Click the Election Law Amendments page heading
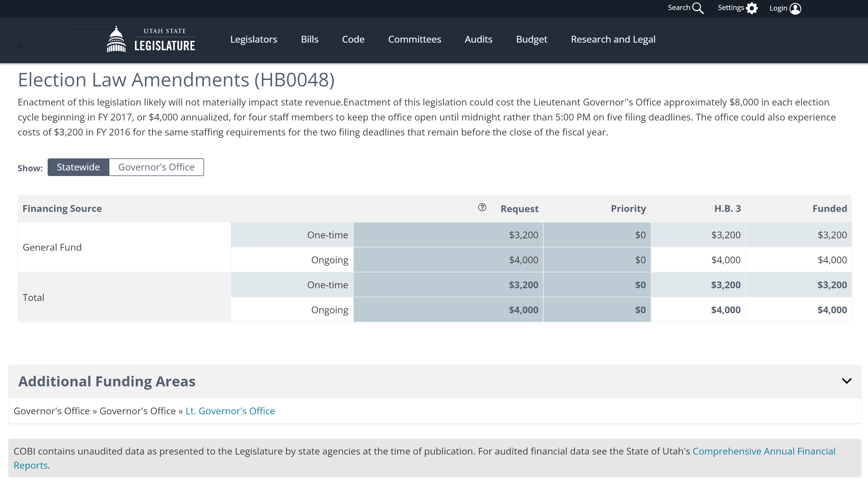This screenshot has height=496, width=868. pyautogui.click(x=176, y=80)
